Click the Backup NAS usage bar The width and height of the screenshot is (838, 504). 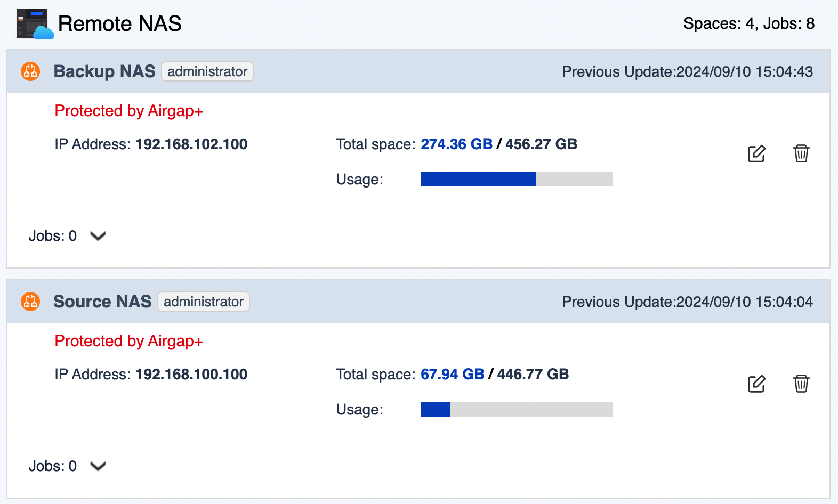pyautogui.click(x=516, y=179)
